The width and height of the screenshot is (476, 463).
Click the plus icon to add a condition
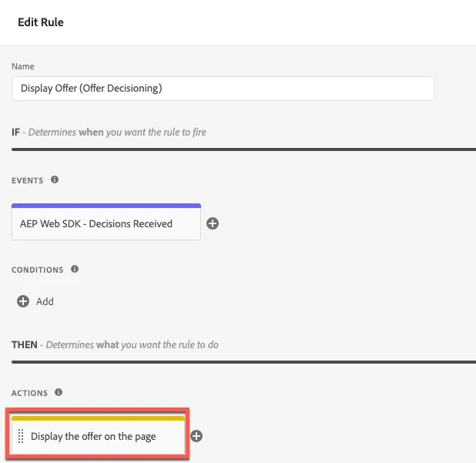23,301
